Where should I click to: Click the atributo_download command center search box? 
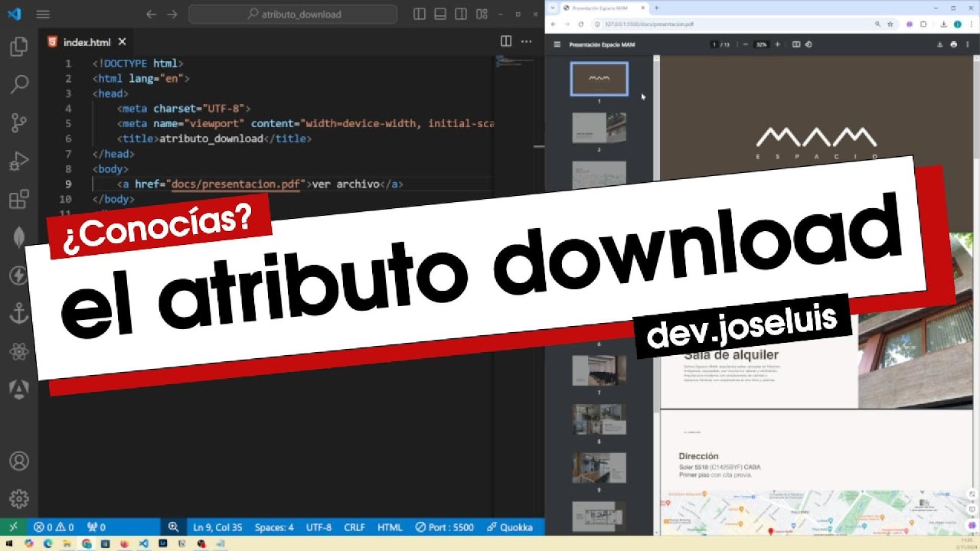[x=293, y=14]
